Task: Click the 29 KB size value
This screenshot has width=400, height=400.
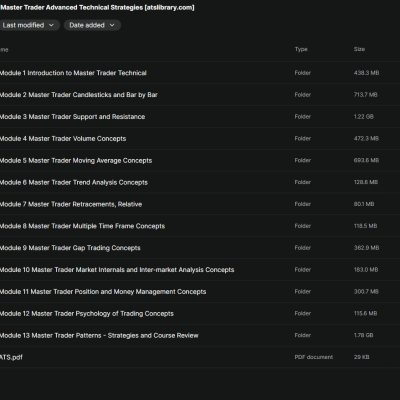Action: coord(361,357)
